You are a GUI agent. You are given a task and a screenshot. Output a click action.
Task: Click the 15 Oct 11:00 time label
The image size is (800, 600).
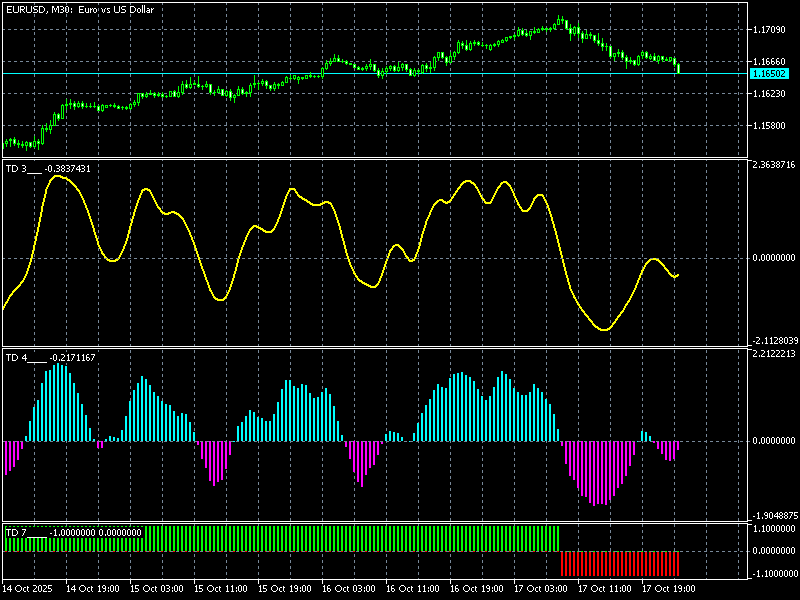point(220,589)
